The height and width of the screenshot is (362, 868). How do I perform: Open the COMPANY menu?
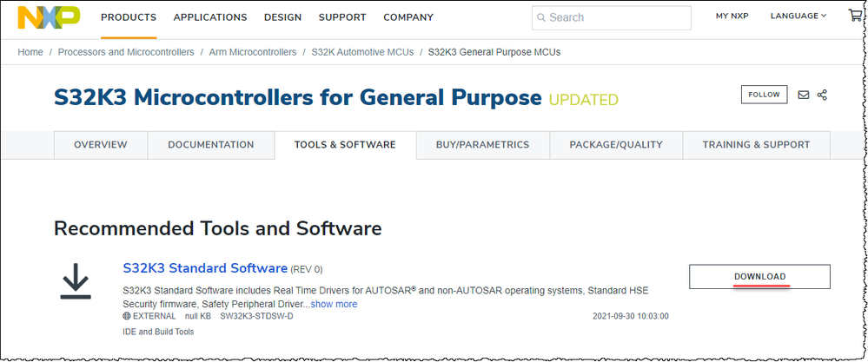click(408, 17)
